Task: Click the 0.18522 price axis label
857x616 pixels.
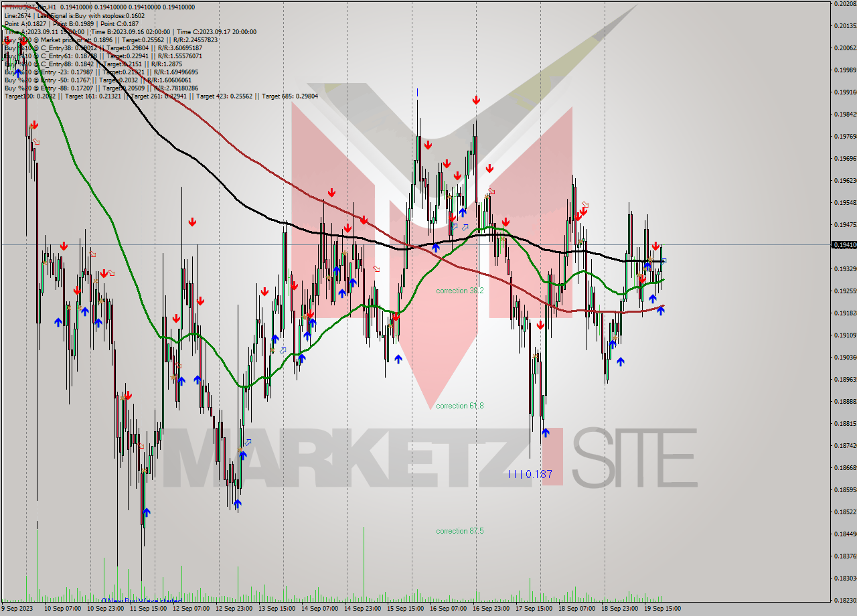Action: click(845, 512)
